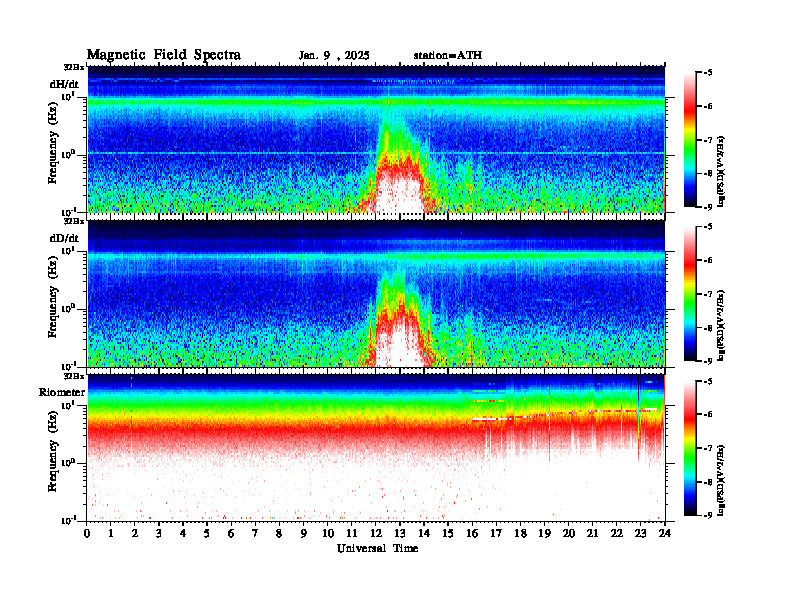Click the '-9' tick on Riometer color scale

708,515
